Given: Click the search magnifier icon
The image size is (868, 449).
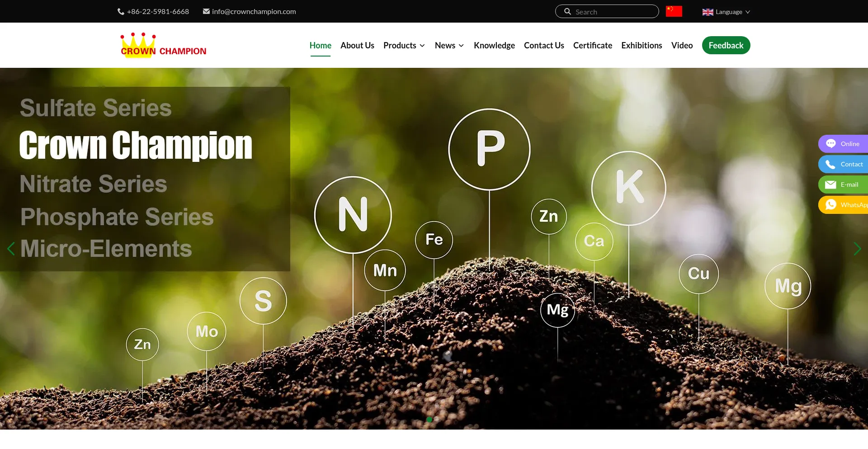Looking at the screenshot, I should [x=567, y=12].
